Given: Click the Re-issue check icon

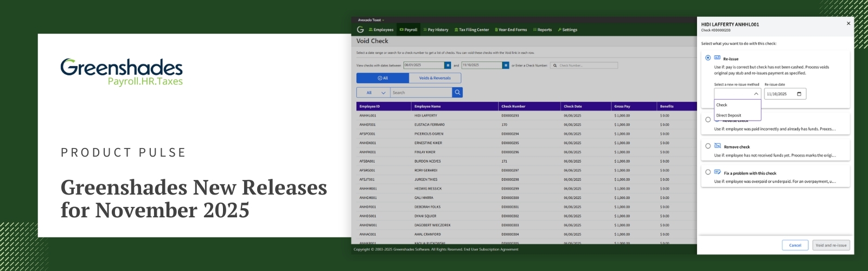Looking at the screenshot, I should (x=717, y=57).
